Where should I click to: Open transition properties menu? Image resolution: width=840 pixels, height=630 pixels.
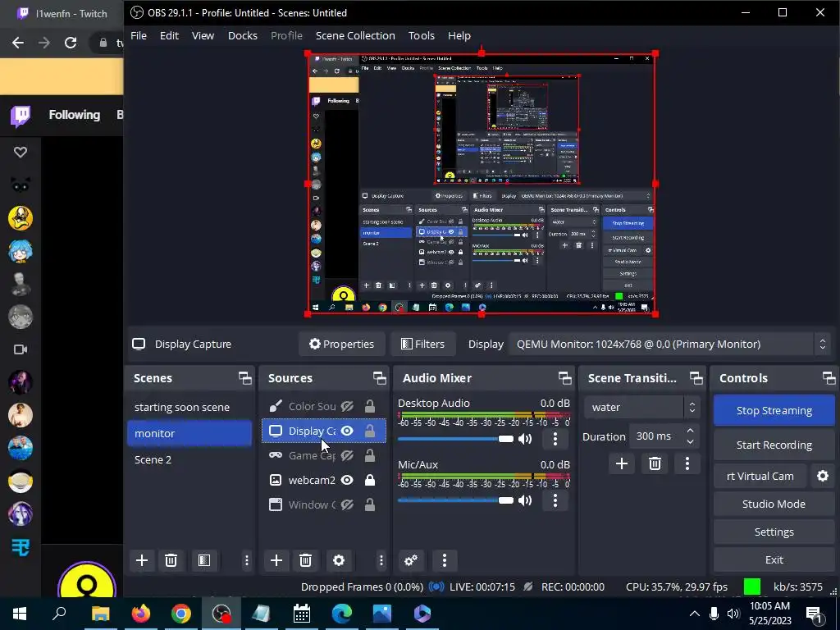pyautogui.click(x=687, y=463)
